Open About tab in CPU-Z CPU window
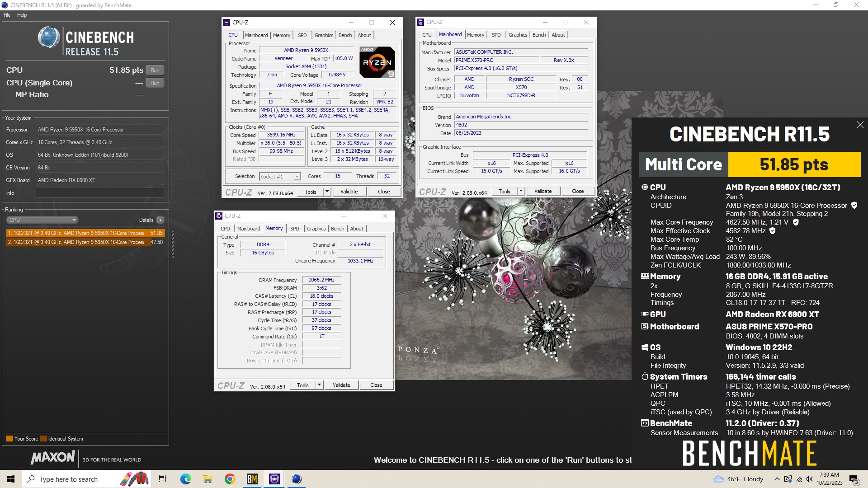This screenshot has height=488, width=868. tap(364, 35)
